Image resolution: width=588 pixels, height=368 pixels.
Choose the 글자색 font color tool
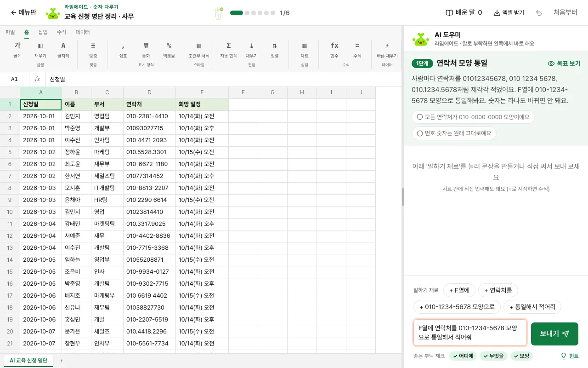pyautogui.click(x=63, y=50)
